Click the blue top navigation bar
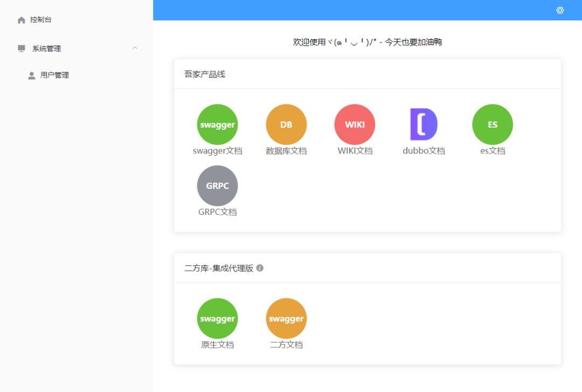582x392 pixels. click(356, 10)
